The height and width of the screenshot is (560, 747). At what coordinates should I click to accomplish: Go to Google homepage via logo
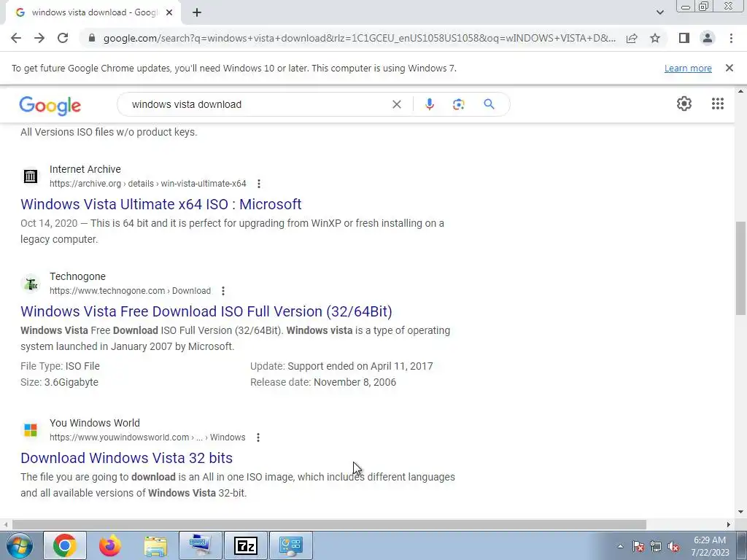tap(50, 106)
